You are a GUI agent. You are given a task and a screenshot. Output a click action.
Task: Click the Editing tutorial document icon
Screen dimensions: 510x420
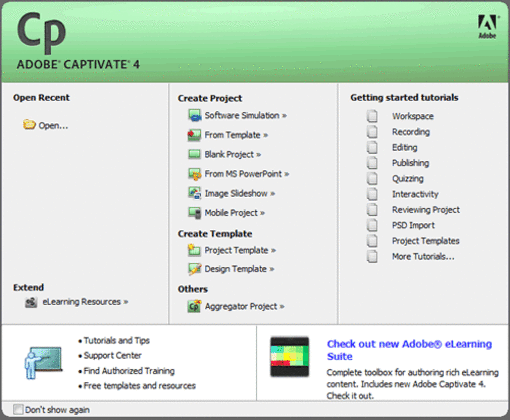372,147
